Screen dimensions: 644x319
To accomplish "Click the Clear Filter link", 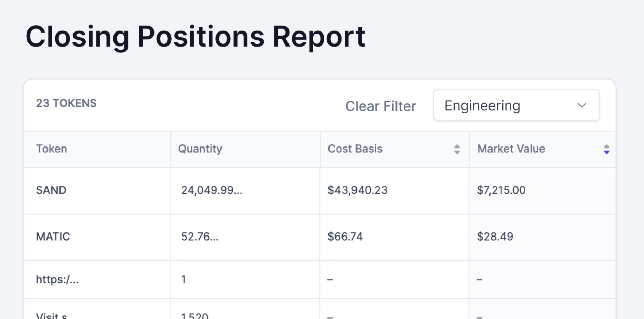I will pyautogui.click(x=380, y=106).
